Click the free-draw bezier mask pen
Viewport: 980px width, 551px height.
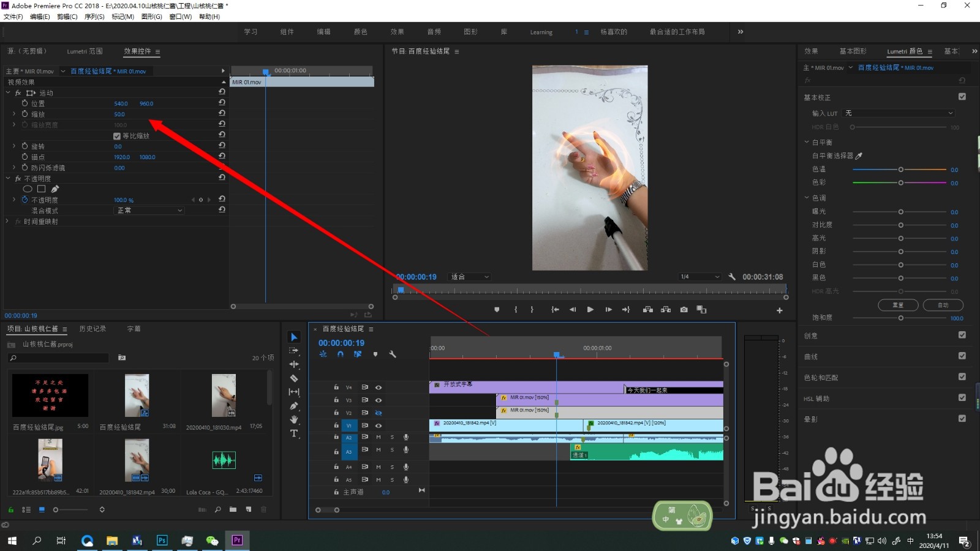coord(55,189)
